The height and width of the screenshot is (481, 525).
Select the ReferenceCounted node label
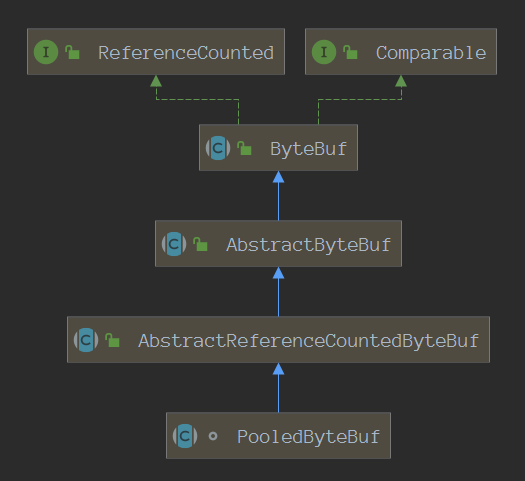(x=186, y=53)
